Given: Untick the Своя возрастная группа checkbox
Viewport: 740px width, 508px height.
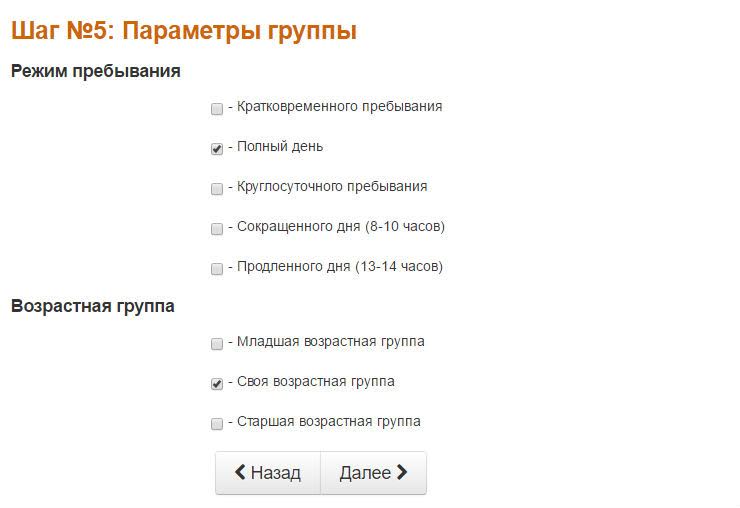Looking at the screenshot, I should point(217,384).
